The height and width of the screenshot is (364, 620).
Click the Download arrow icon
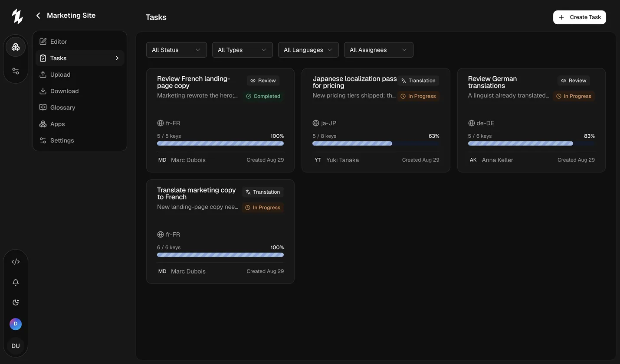[x=43, y=91]
